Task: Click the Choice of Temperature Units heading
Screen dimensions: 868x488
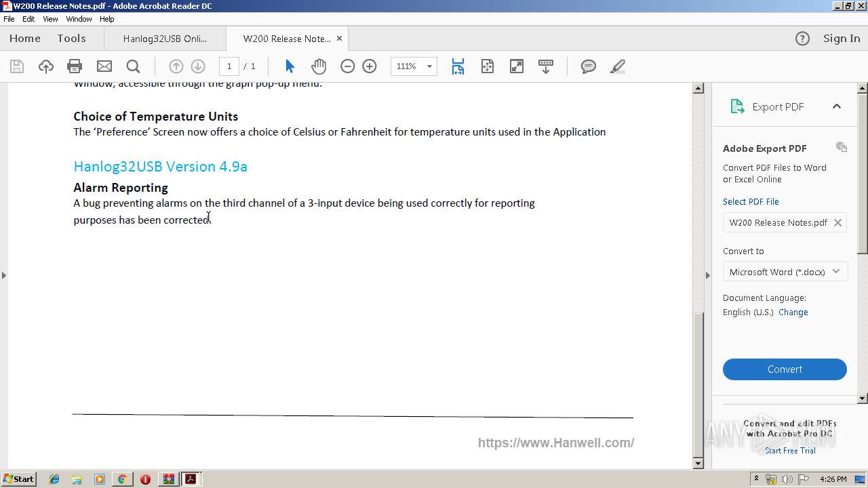Action: [156, 117]
